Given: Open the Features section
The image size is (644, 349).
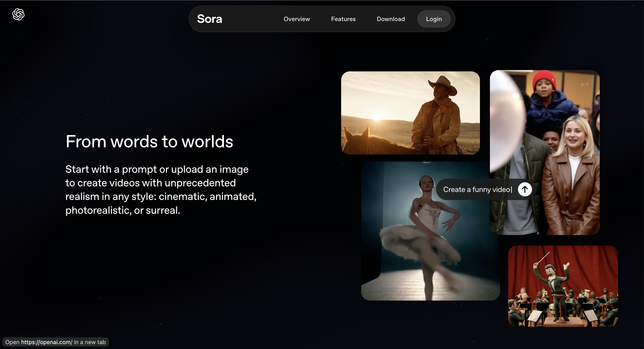Looking at the screenshot, I should (343, 19).
